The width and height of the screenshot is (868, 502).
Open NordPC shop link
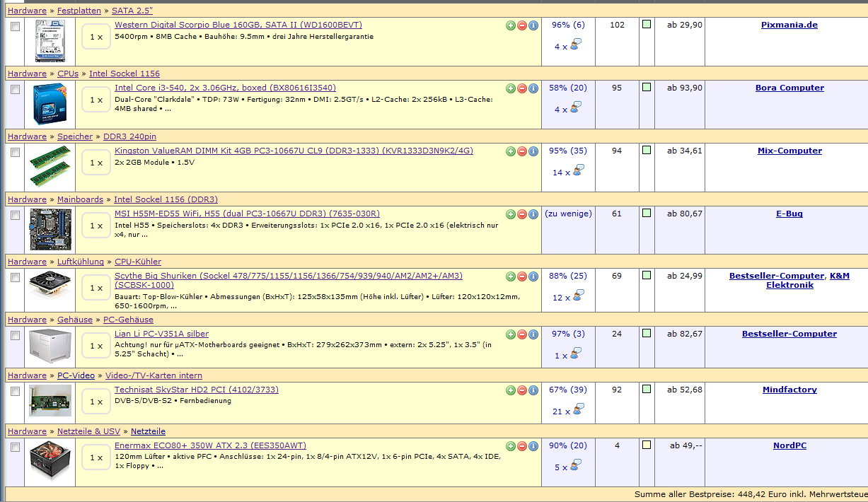click(x=789, y=445)
